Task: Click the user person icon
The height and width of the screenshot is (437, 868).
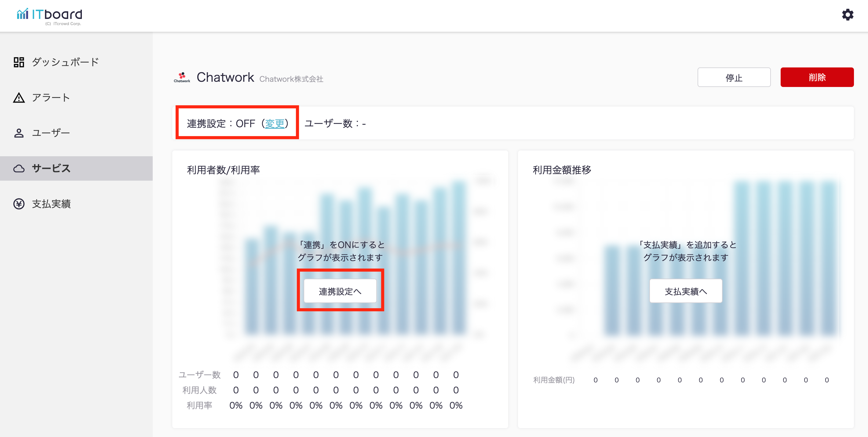Action: [19, 133]
